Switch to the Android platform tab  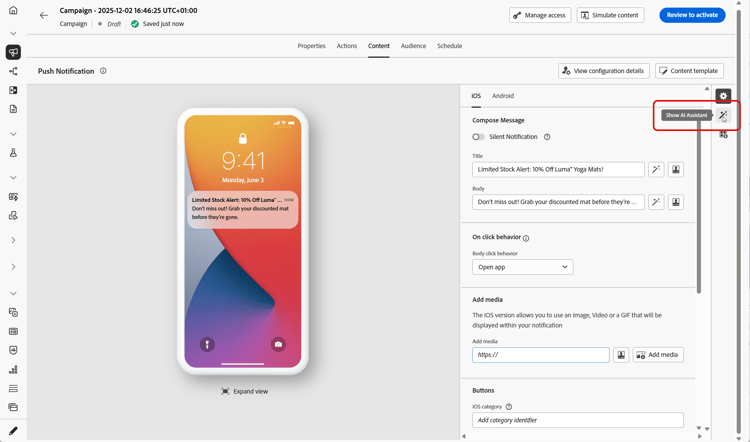(503, 96)
